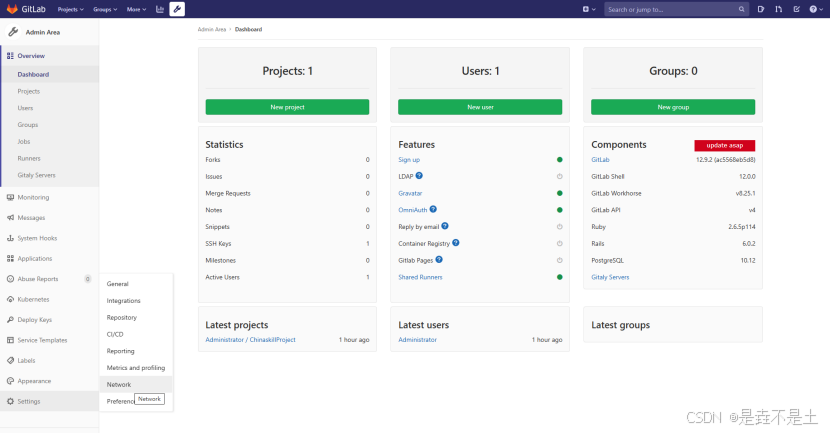Open the To-Do list icon in top bar
The image size is (830, 433).
pos(796,9)
